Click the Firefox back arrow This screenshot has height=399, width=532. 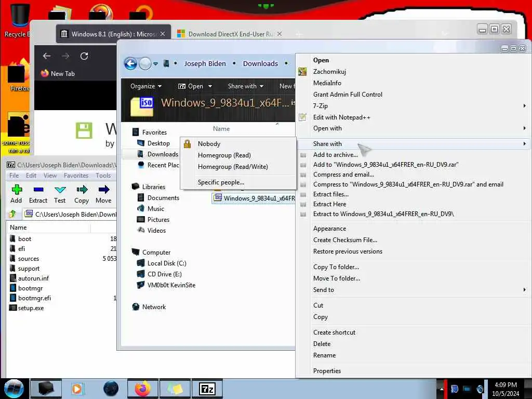click(x=47, y=56)
